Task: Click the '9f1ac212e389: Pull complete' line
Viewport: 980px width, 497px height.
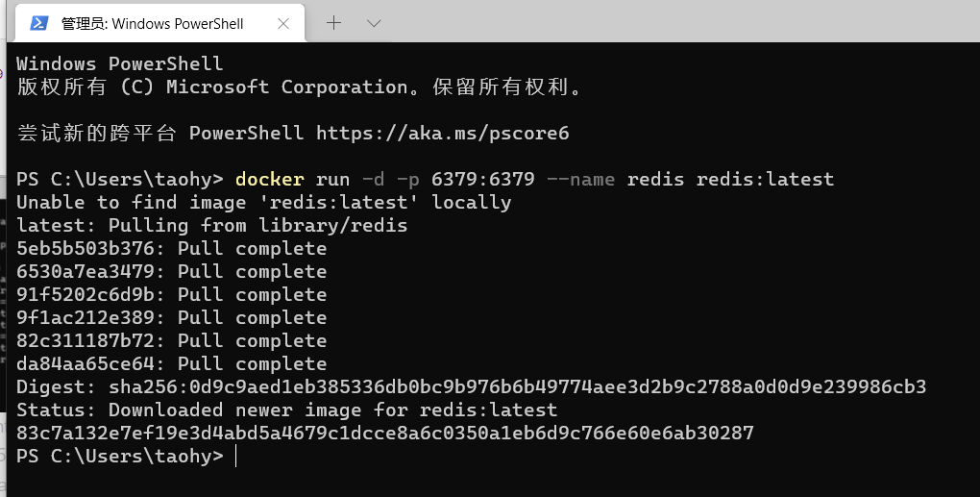Action: click(172, 317)
